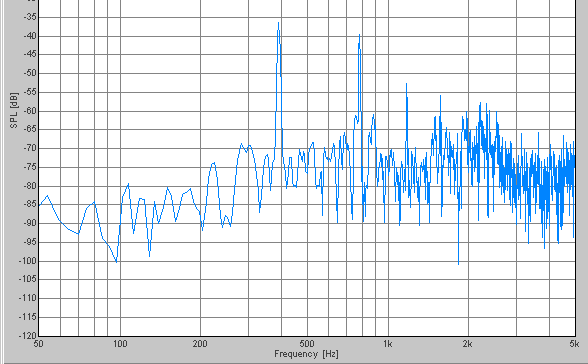
Task: Click the tallest spectrum peak near 400 Hz
Action: 278,23
